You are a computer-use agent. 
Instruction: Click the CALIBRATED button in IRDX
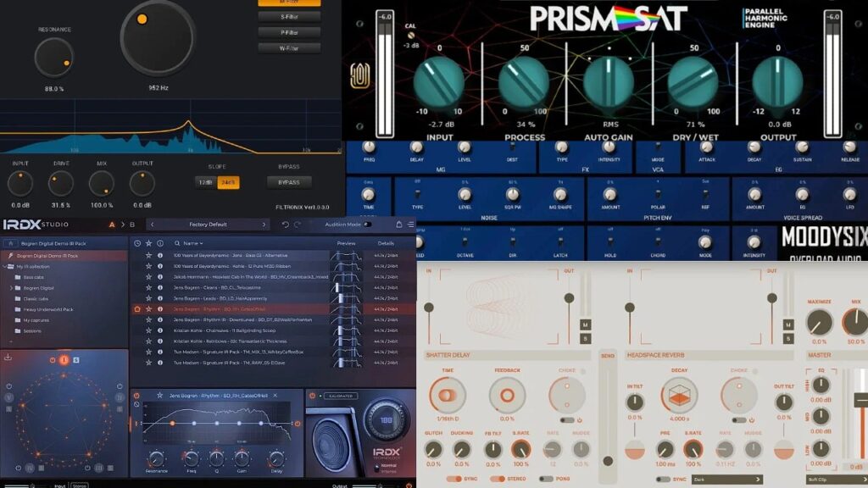[x=340, y=396]
